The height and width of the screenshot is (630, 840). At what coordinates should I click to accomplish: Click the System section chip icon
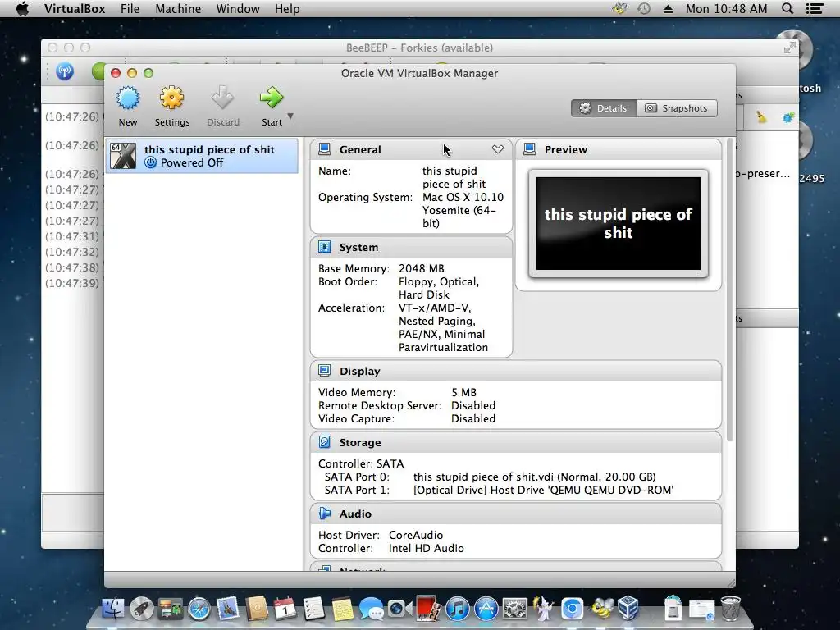[325, 246]
